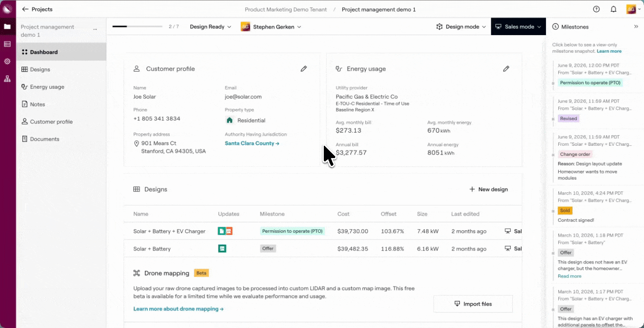Click the orange update icon on EV Charger row
The image size is (644, 328).
click(229, 231)
